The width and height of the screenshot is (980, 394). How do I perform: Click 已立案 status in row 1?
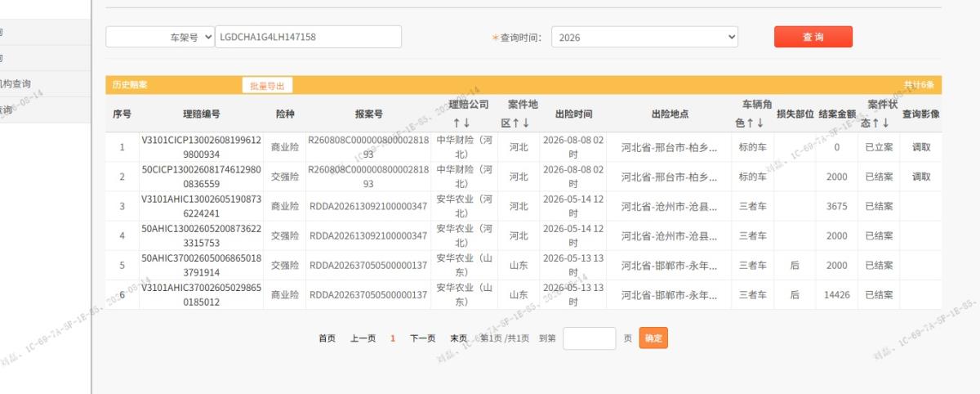879,147
